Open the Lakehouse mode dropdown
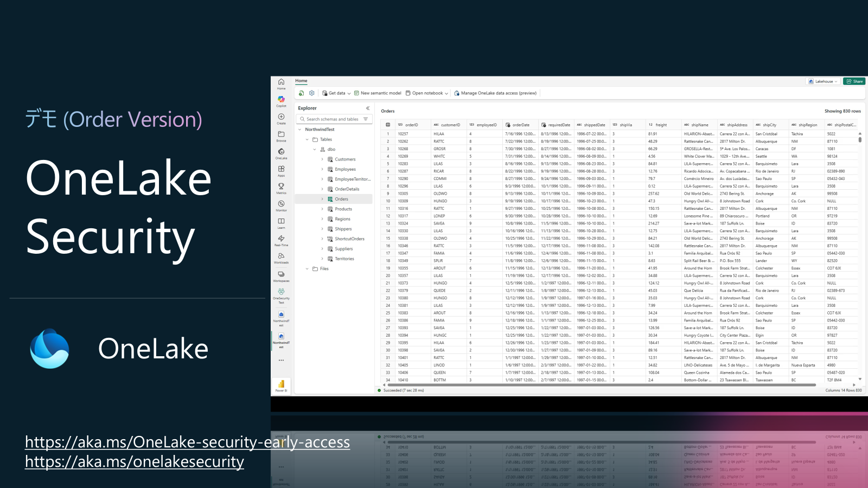The width and height of the screenshot is (868, 488). [x=823, y=81]
